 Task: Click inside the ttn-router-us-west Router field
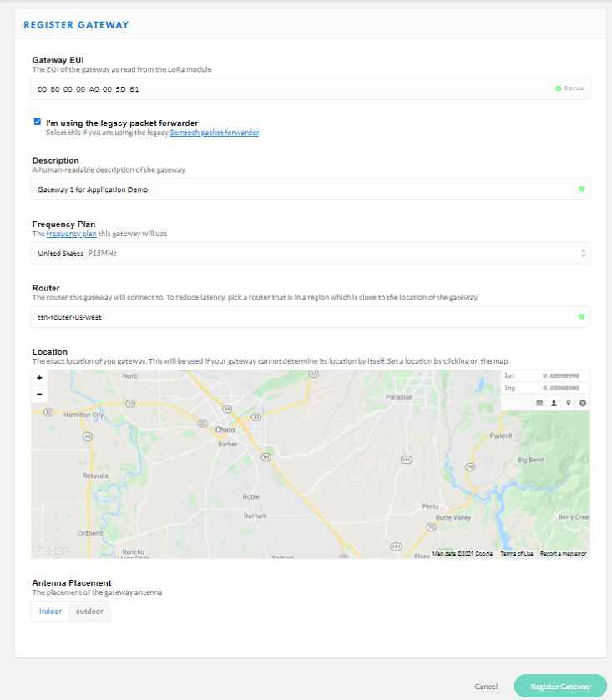pos(250,316)
